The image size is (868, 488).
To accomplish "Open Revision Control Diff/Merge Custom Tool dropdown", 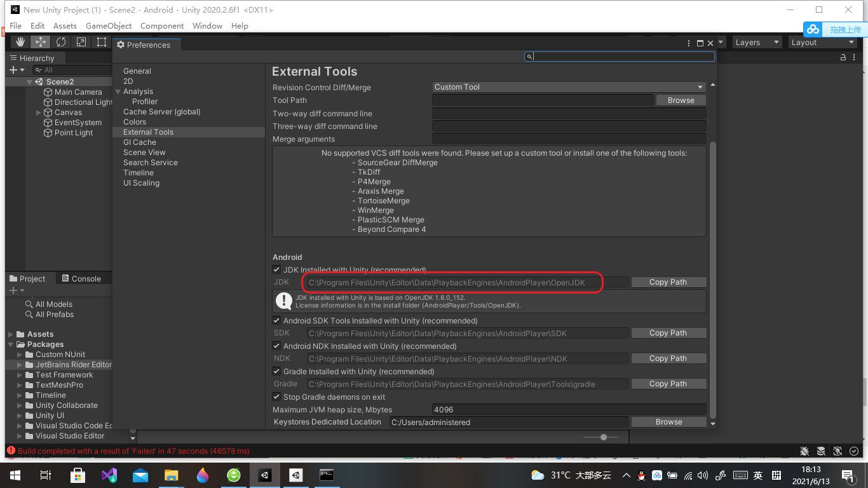I will click(569, 87).
